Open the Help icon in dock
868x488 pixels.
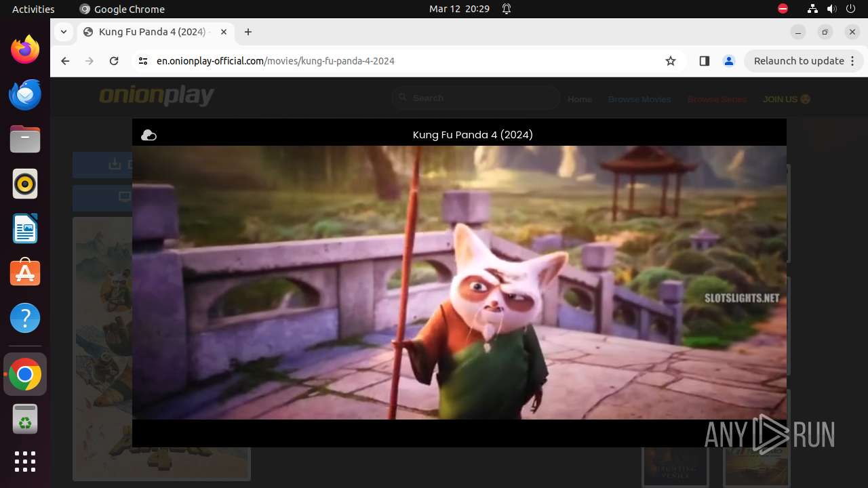tap(25, 318)
